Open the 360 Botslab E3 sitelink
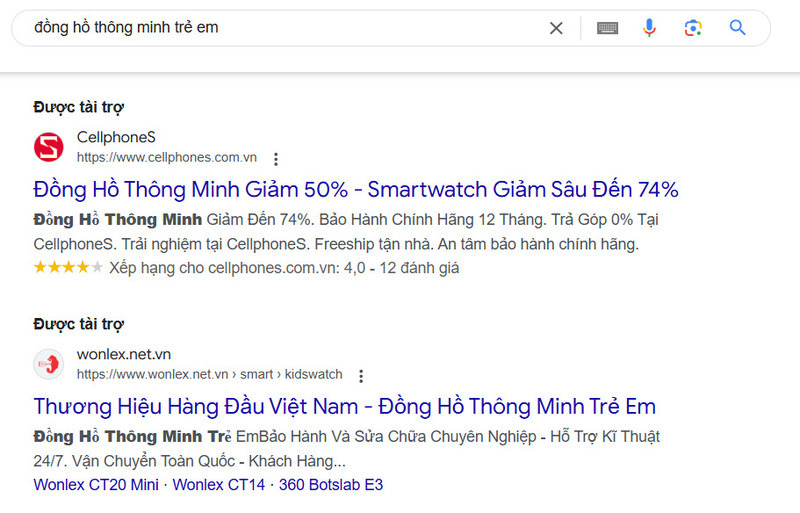This screenshot has width=800, height=513. click(331, 484)
